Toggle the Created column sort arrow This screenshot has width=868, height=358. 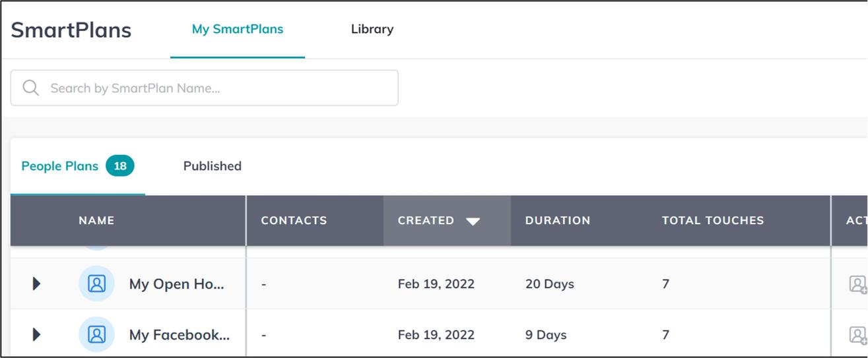473,221
